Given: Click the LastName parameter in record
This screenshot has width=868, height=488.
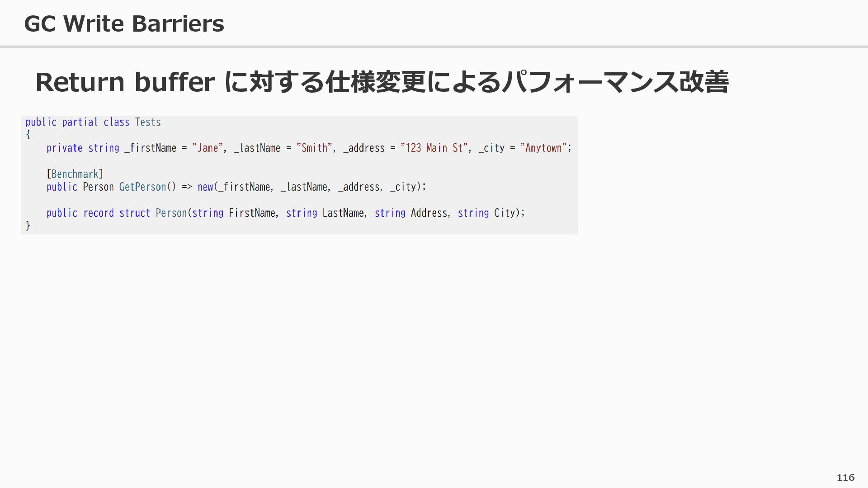Looking at the screenshot, I should tap(343, 213).
